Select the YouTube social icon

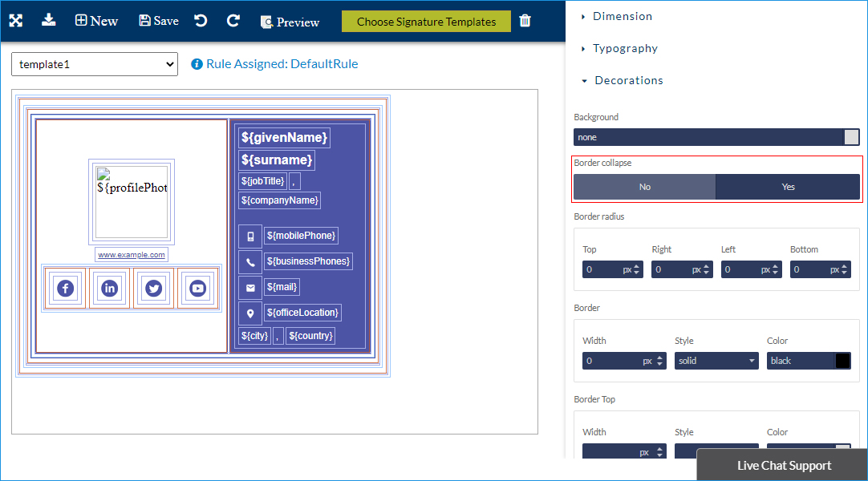198,288
